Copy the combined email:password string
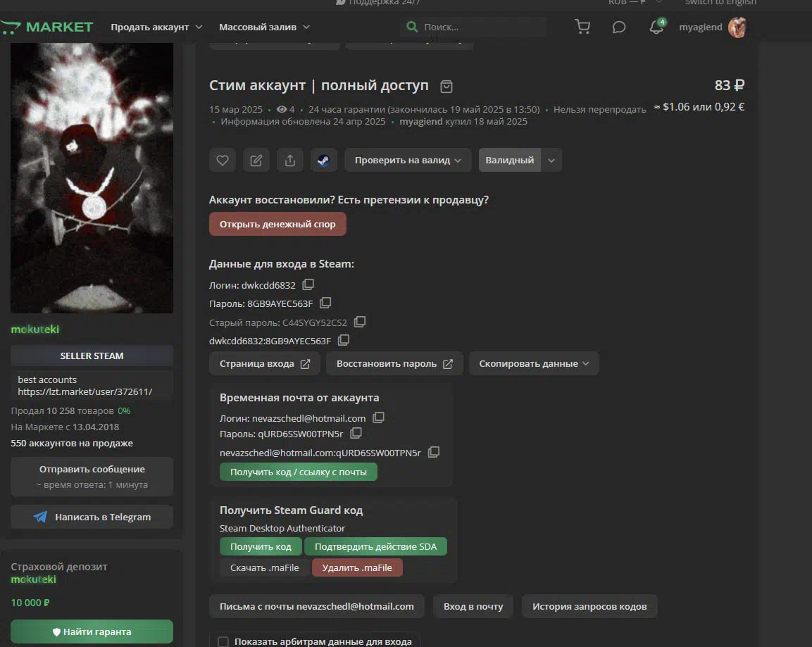The width and height of the screenshot is (812, 647). click(x=433, y=452)
